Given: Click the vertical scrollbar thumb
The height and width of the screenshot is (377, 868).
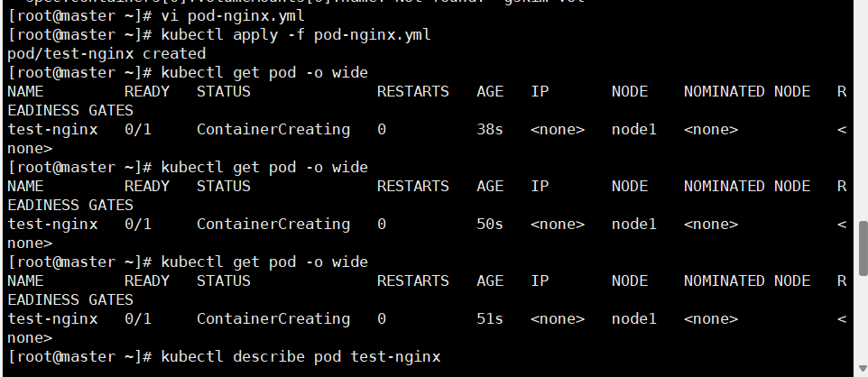Looking at the screenshot, I should pos(863,248).
